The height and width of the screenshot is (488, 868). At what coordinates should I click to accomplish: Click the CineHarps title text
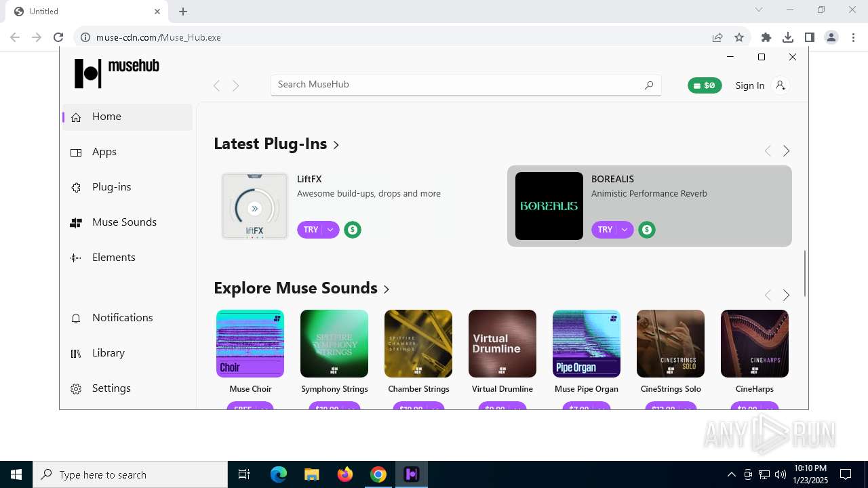pyautogui.click(x=755, y=389)
